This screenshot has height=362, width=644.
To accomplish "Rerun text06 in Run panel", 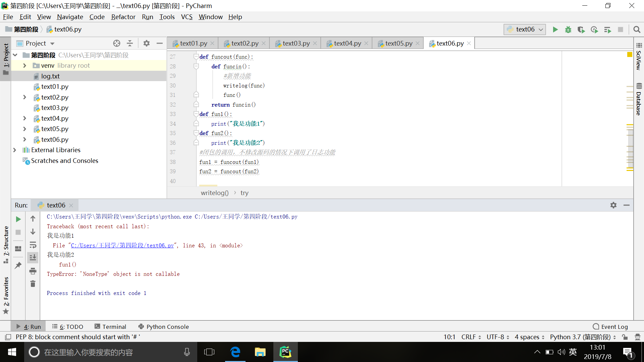I will 18,219.
